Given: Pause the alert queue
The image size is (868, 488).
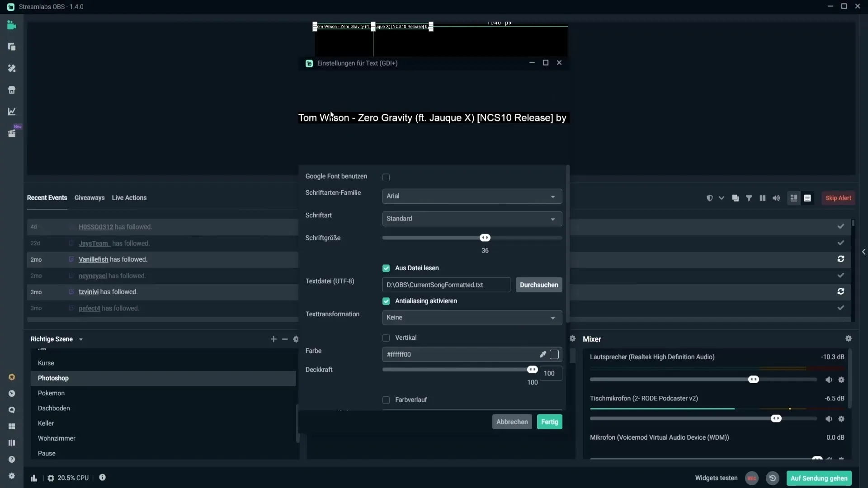Looking at the screenshot, I should [x=763, y=198].
